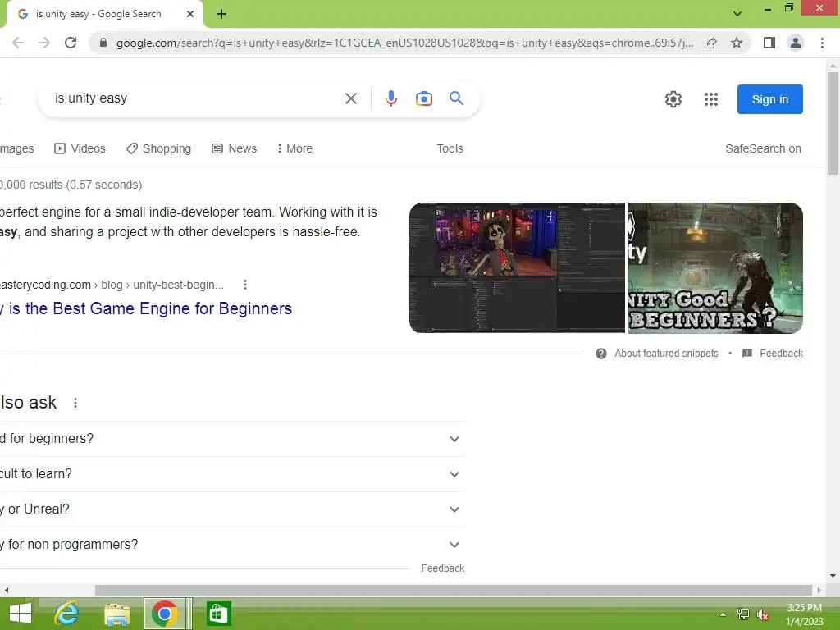Click the Unity editor screenshot thumbnail

click(x=517, y=268)
